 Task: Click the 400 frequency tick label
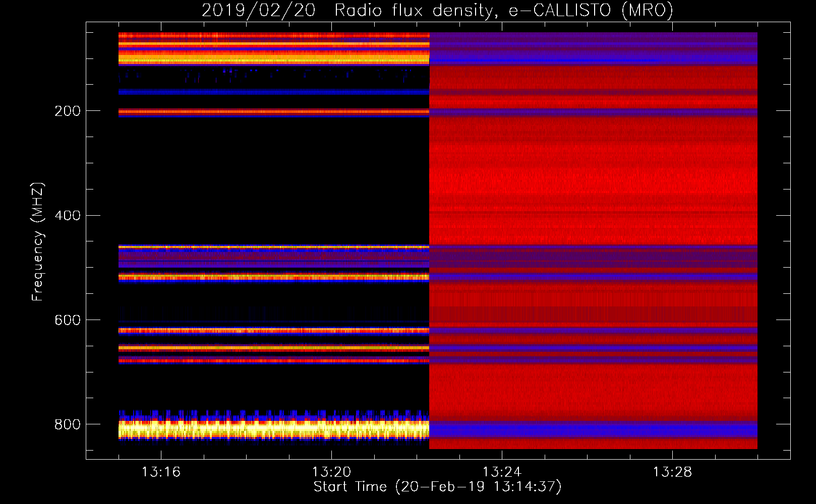68,216
